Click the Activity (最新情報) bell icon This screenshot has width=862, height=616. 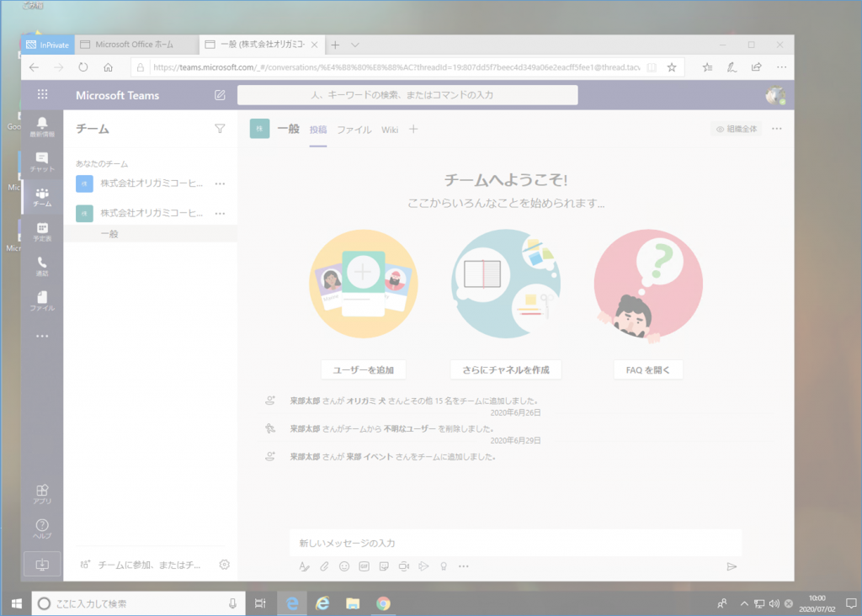pyautogui.click(x=42, y=127)
